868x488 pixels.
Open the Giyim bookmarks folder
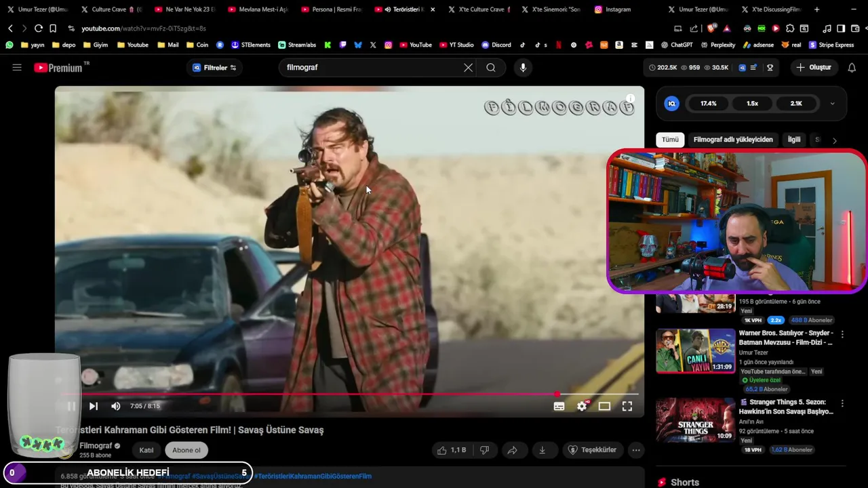click(95, 45)
